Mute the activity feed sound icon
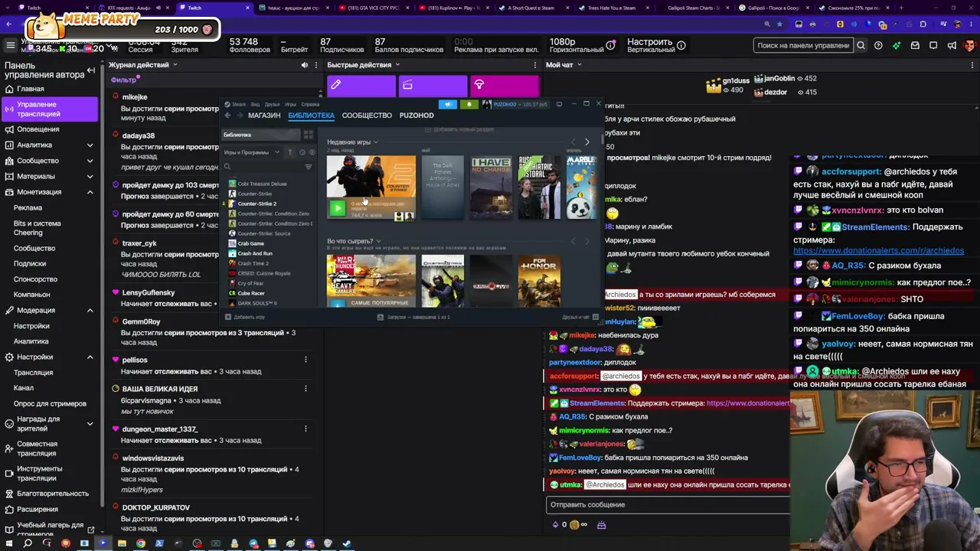Image resolution: width=980 pixels, height=551 pixels. (x=305, y=65)
